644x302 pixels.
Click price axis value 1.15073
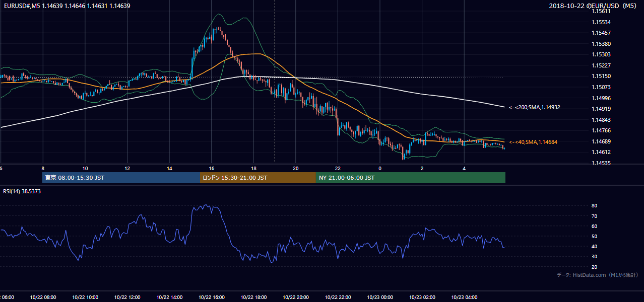tap(601, 87)
